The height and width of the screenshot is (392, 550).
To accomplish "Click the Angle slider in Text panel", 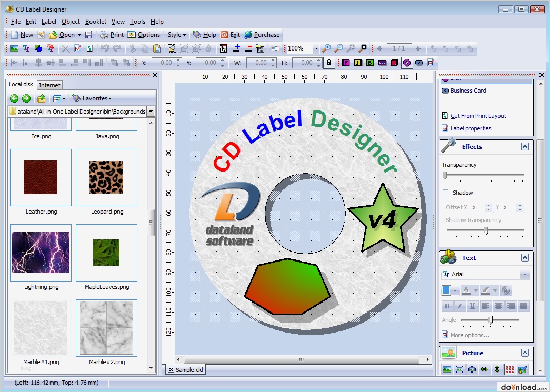I will (490, 320).
